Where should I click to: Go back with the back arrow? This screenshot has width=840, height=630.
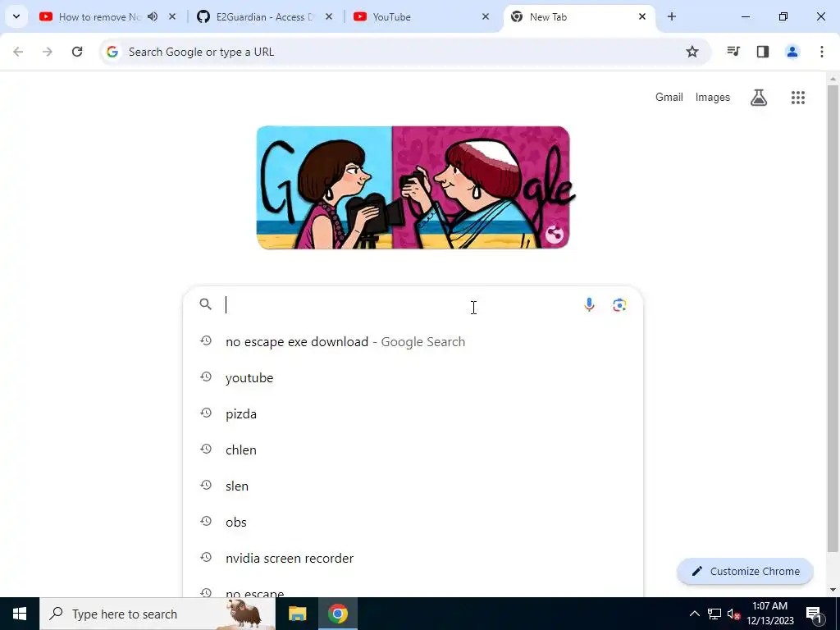tap(18, 52)
